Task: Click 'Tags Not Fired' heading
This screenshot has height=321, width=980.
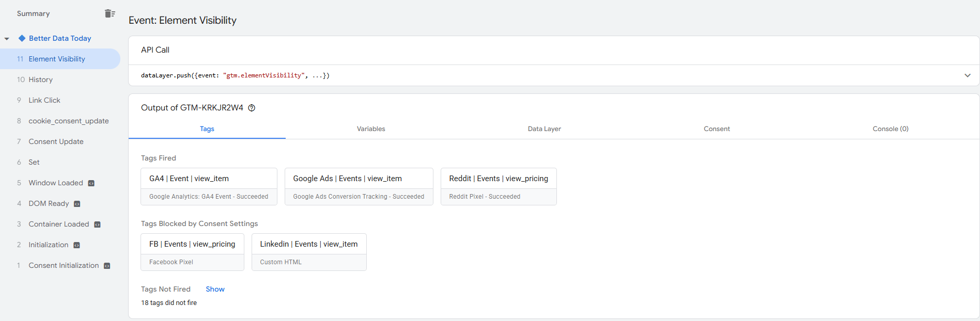Action: pos(166,289)
